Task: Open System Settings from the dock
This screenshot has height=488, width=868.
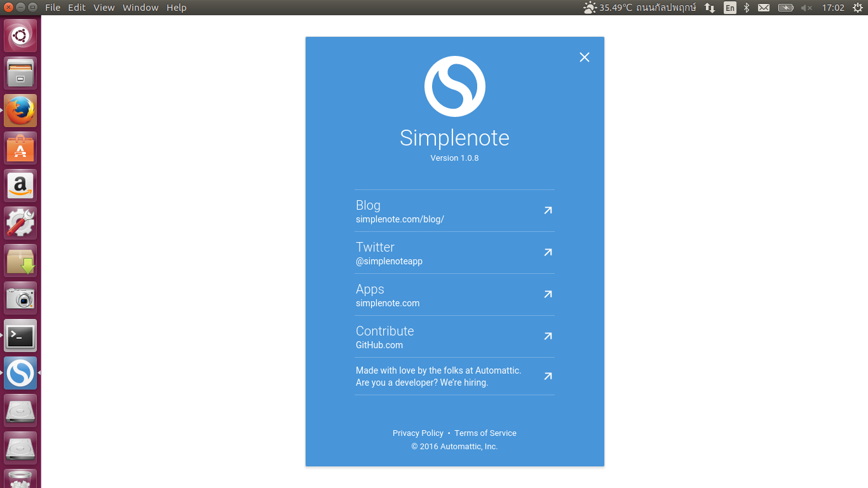Action: point(20,223)
